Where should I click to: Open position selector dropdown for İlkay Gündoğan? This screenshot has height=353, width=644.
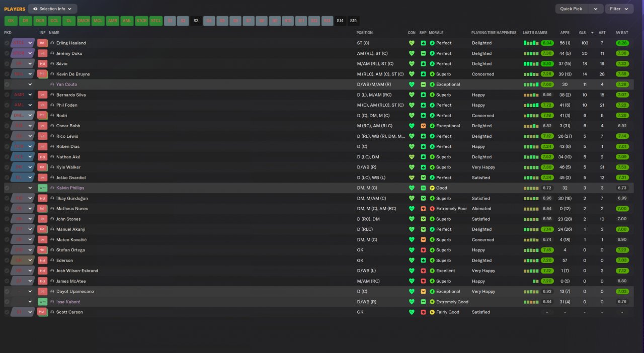pos(30,198)
